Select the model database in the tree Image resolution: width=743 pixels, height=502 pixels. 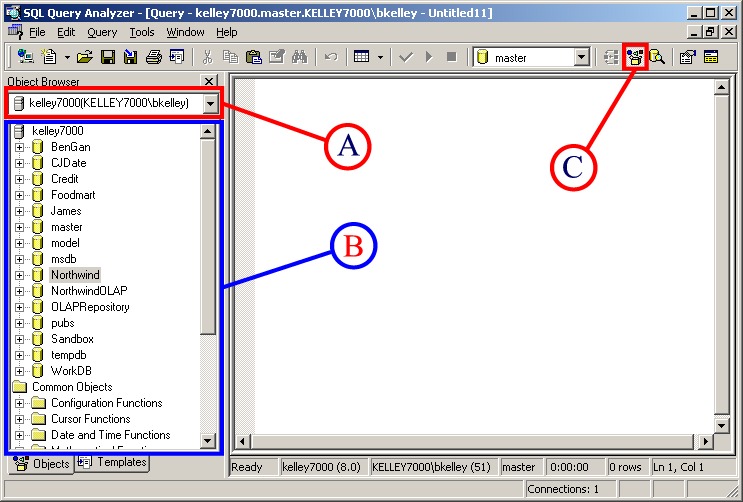tap(65, 243)
